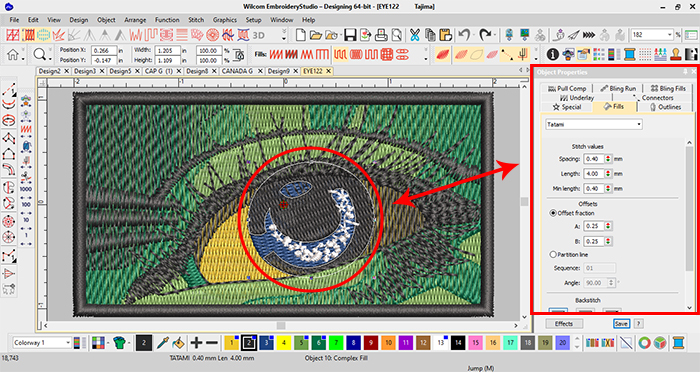Click the Width input field
700x372 pixels.
coord(168,50)
